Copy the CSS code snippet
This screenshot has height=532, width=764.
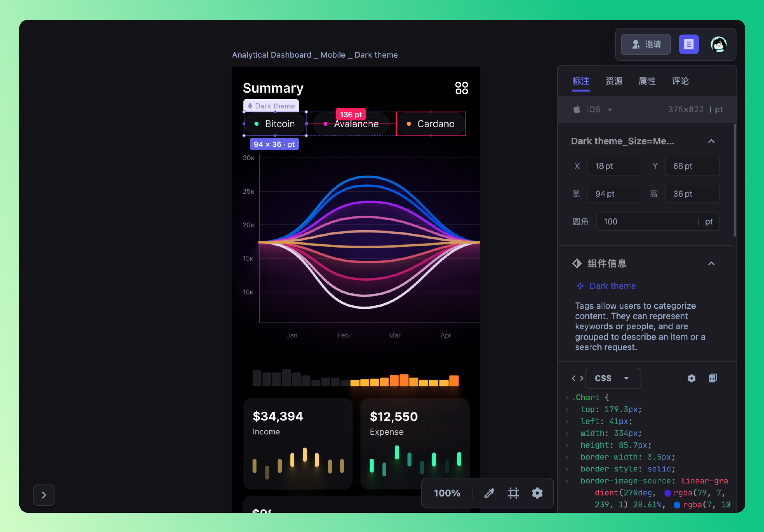click(x=712, y=378)
